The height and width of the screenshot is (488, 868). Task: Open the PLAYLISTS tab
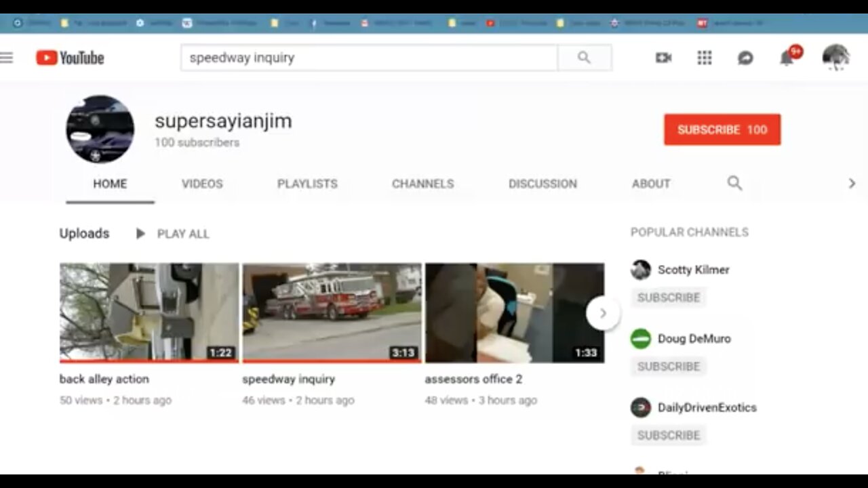pos(307,184)
